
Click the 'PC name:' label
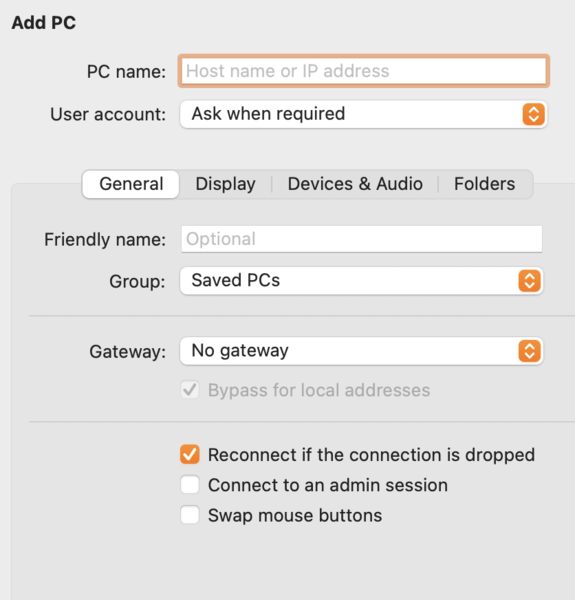pyautogui.click(x=126, y=72)
